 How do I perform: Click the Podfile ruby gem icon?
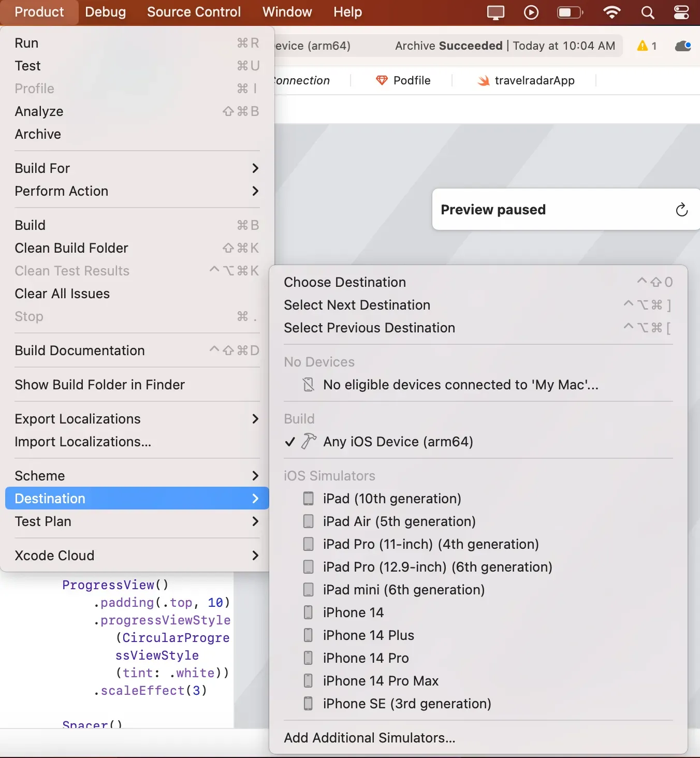pos(382,80)
